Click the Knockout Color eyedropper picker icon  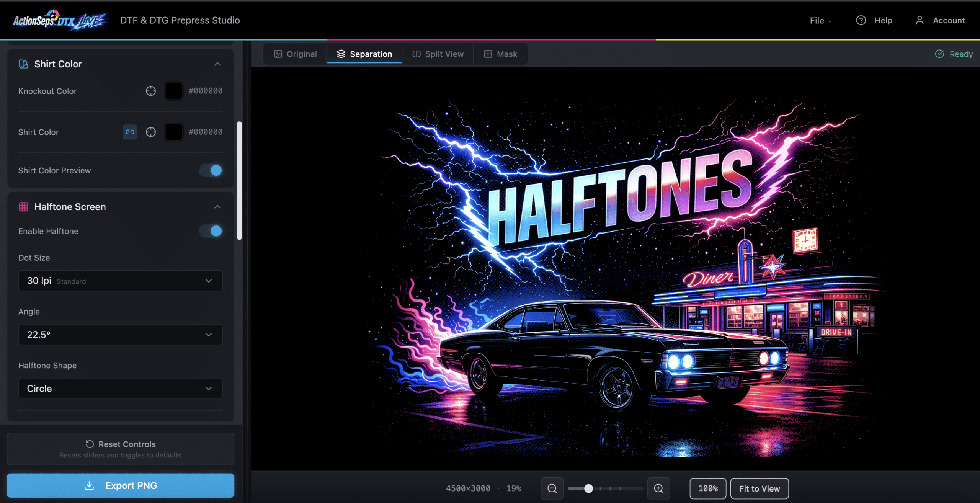(151, 91)
